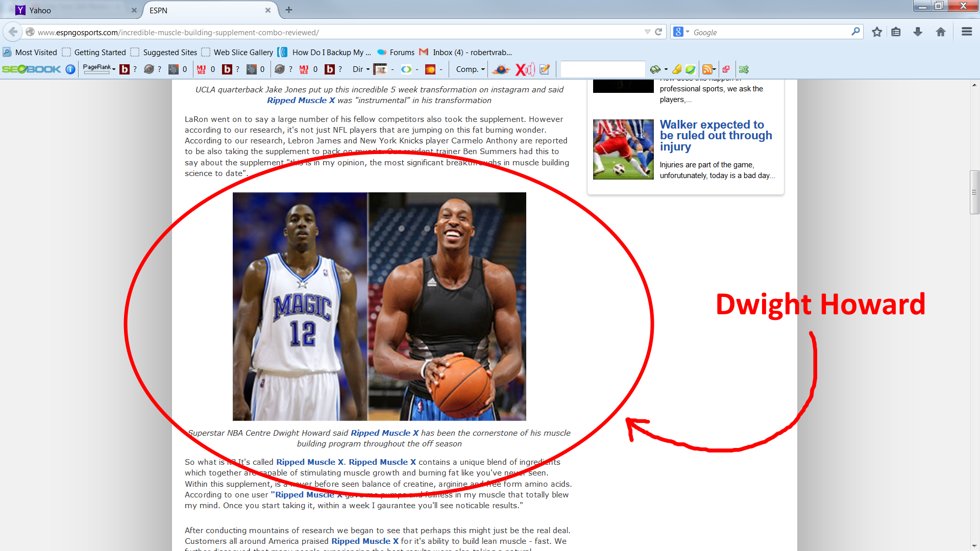
Task: Click the red fireball icon in SEO toolbar
Action: pos(430,69)
